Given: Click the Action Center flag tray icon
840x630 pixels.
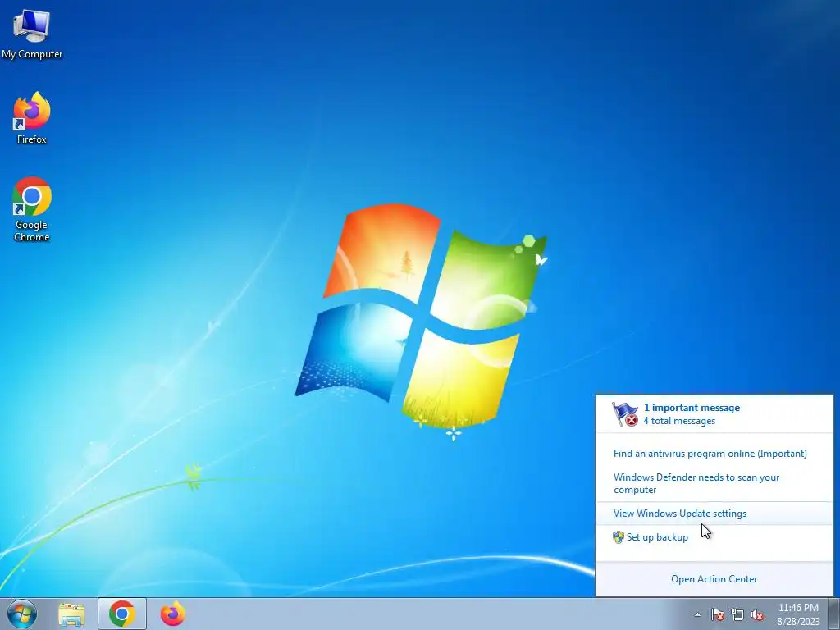Looking at the screenshot, I should tap(717, 614).
